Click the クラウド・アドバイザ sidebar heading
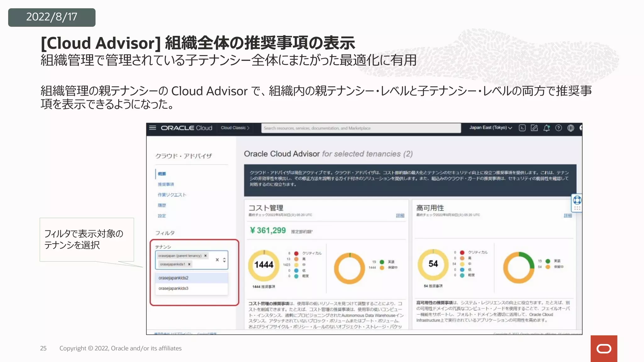 pyautogui.click(x=184, y=156)
